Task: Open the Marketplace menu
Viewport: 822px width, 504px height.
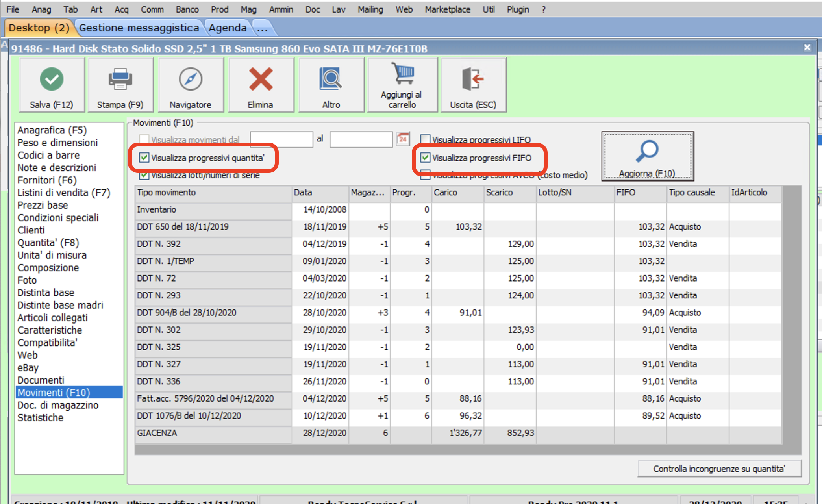Action: coord(447,9)
